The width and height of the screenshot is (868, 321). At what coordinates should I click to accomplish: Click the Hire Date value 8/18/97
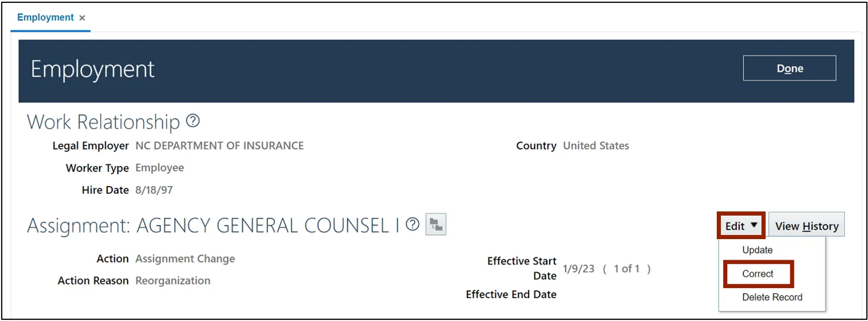[154, 190]
